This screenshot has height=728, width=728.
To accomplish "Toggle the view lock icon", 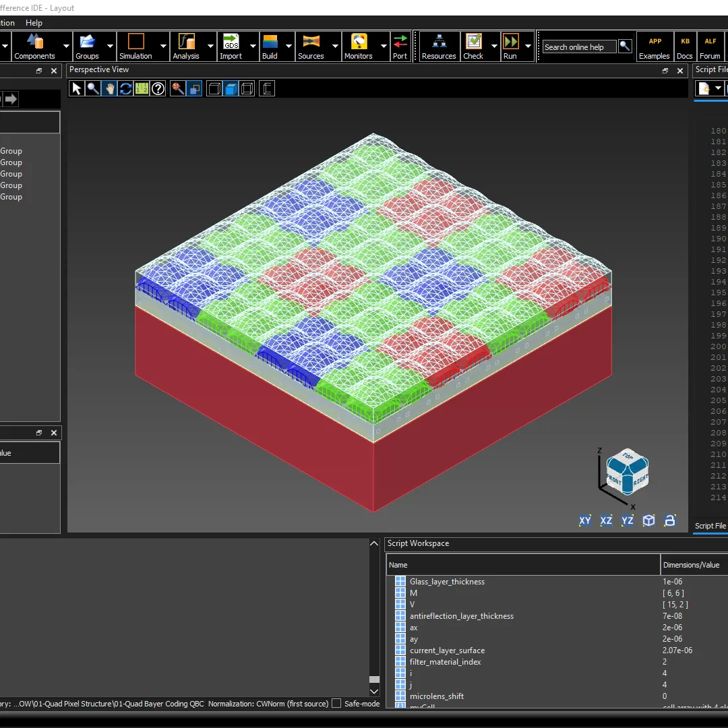I will 669,520.
